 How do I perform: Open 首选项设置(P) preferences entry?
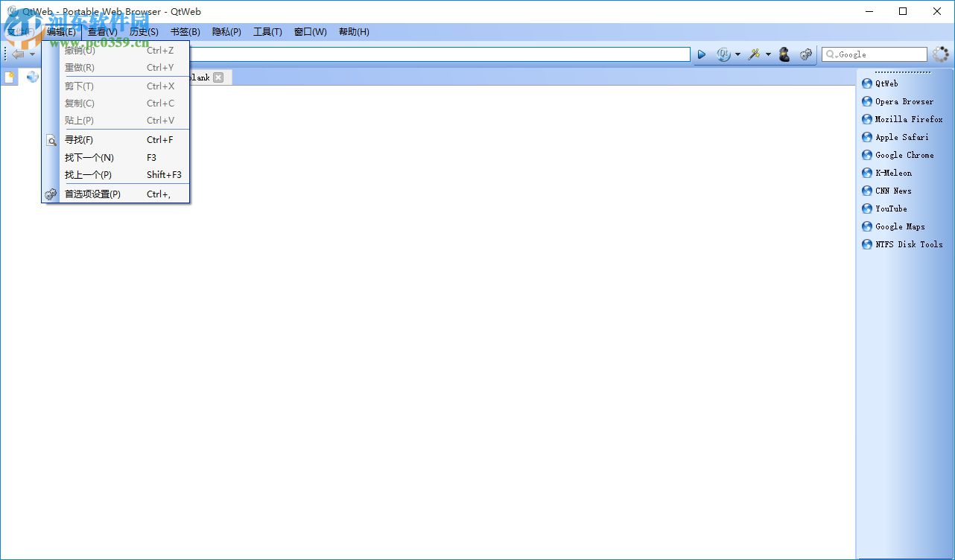pos(115,194)
